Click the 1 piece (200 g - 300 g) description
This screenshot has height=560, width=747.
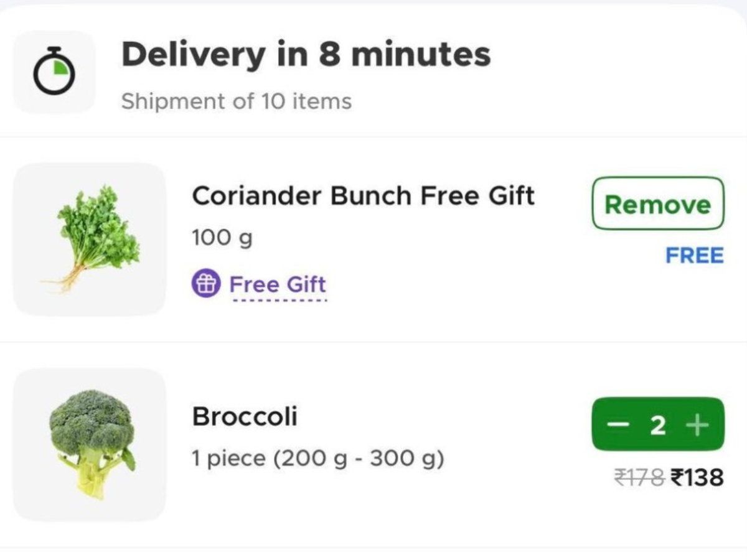317,459
